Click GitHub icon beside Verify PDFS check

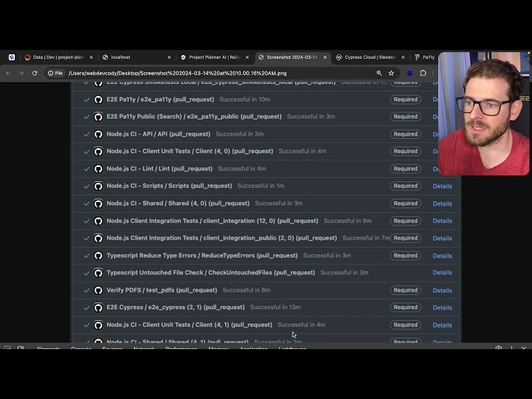[98, 290]
